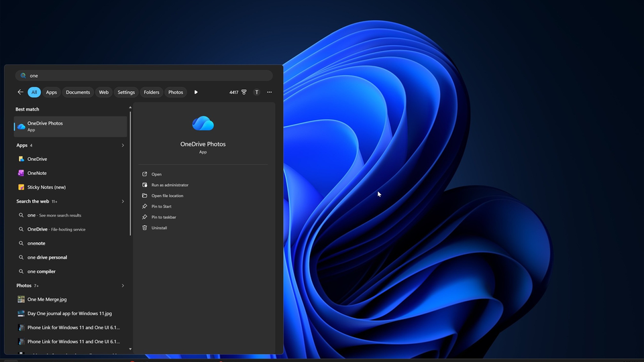Viewport: 644px width, 362px height.
Task: Click the back arrow in search panel
Action: coord(20,92)
